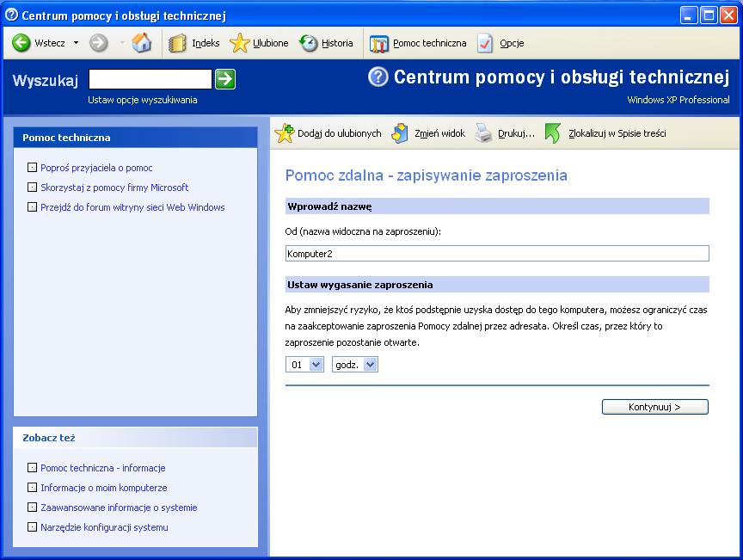The height and width of the screenshot is (560, 743).
Task: Click the Od (nazwa widoczna na zaproszeniu) label
Action: (x=363, y=232)
